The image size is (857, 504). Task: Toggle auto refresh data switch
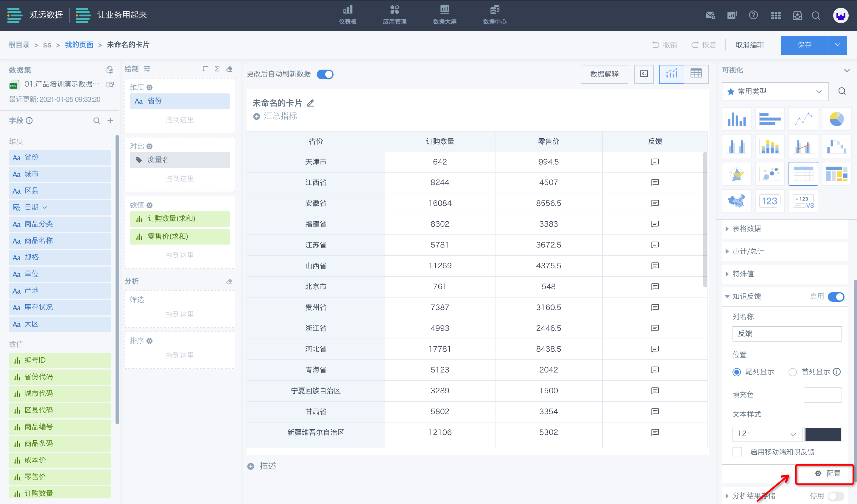click(x=325, y=74)
